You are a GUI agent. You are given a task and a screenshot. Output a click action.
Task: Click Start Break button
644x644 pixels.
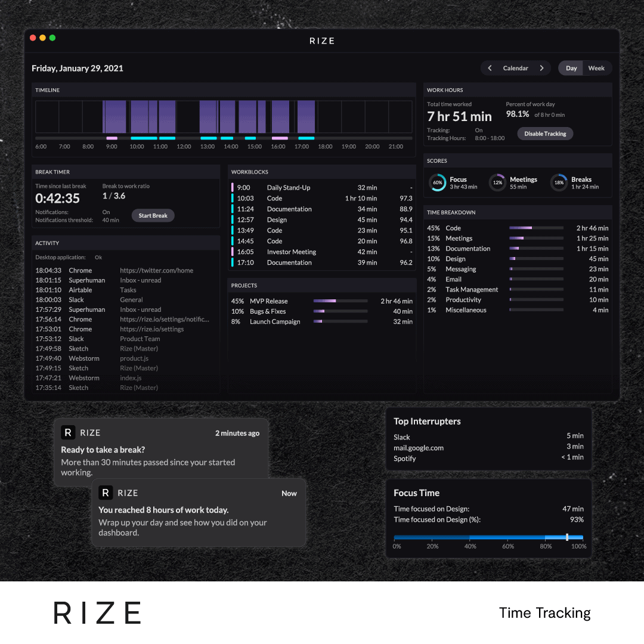tap(153, 216)
